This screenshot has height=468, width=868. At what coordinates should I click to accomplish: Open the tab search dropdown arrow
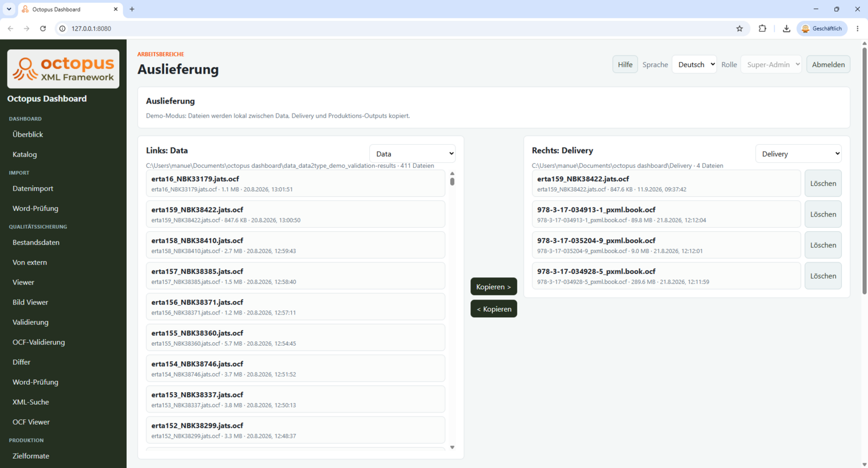point(9,9)
